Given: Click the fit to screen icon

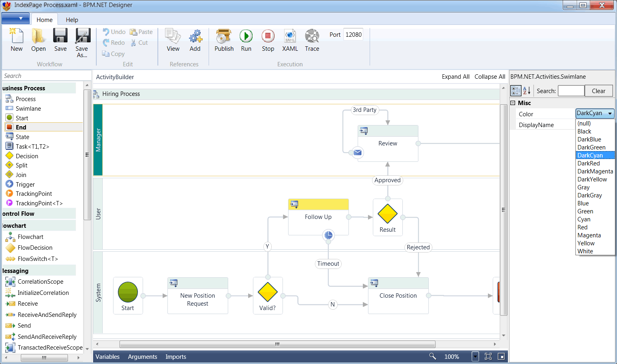Looking at the screenshot, I should coord(488,356).
